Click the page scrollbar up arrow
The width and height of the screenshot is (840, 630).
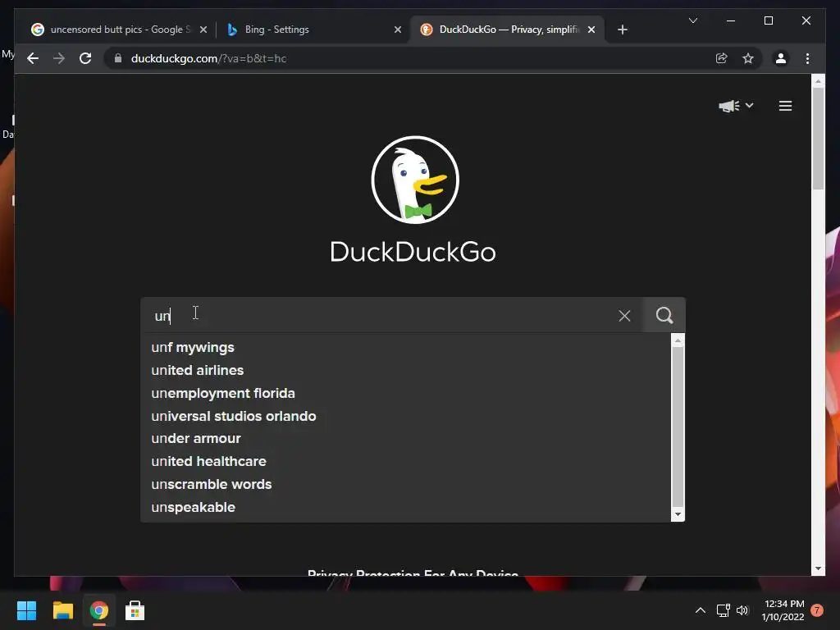click(818, 81)
